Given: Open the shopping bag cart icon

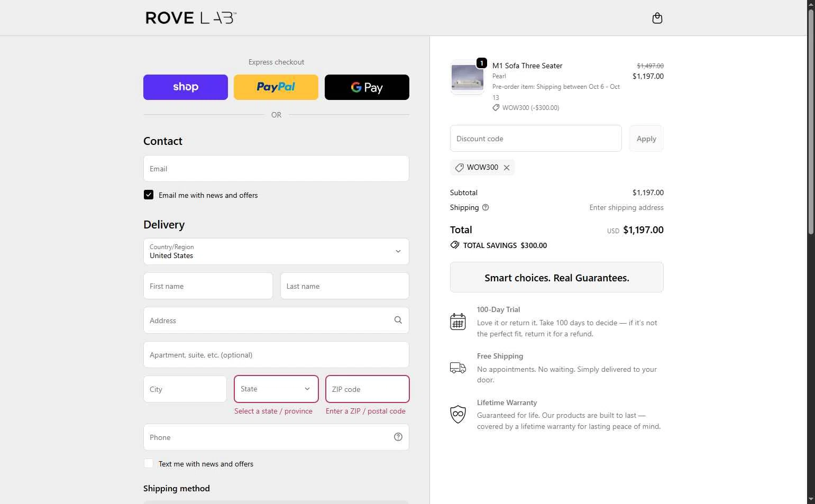Looking at the screenshot, I should (657, 18).
